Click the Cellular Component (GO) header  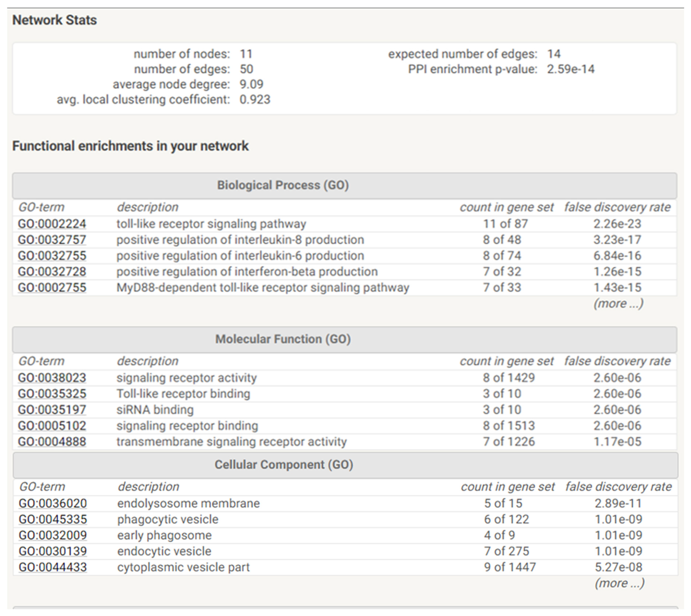click(284, 465)
